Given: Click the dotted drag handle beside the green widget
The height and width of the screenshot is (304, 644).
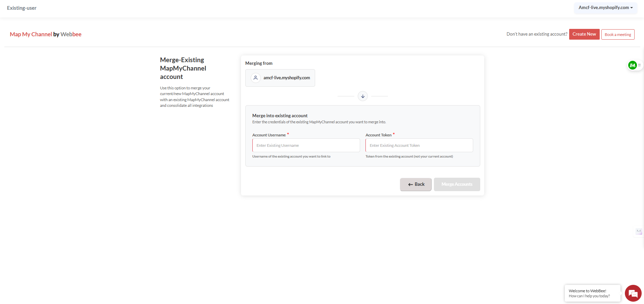Looking at the screenshot, I should 639,65.
